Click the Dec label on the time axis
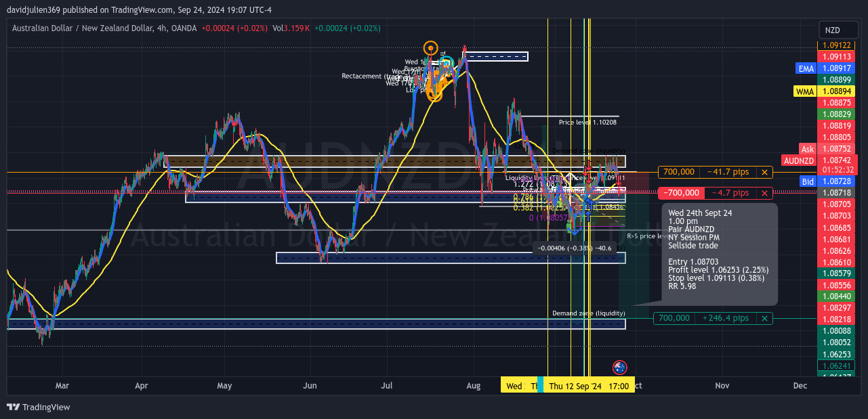This screenshot has height=419, width=868. (800, 386)
